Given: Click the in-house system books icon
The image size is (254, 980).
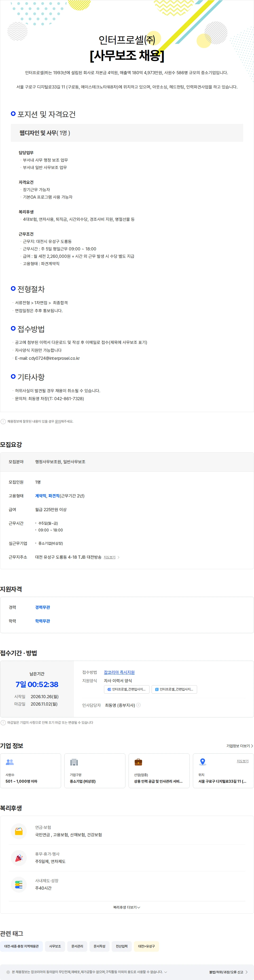Looking at the screenshot, I should pos(19,885).
